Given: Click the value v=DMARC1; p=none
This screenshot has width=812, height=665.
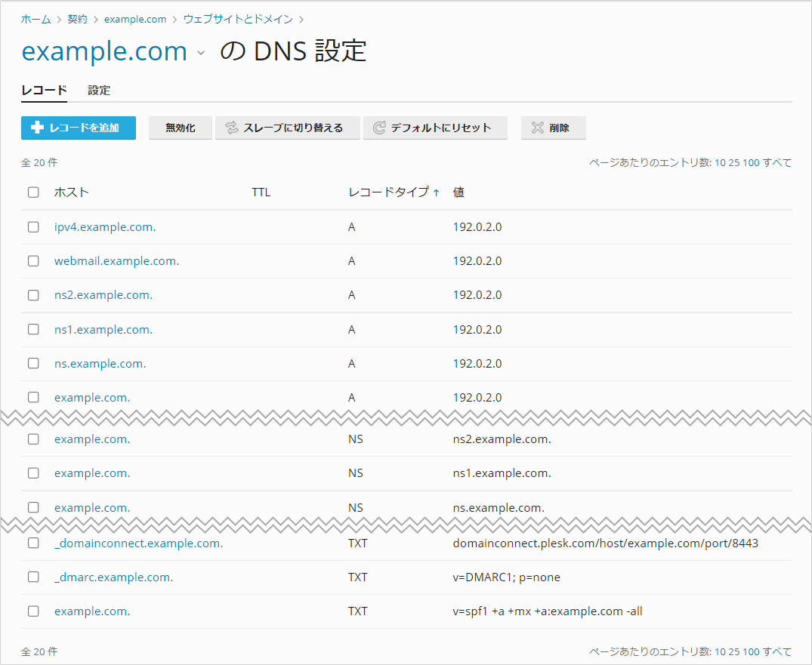Looking at the screenshot, I should [507, 577].
